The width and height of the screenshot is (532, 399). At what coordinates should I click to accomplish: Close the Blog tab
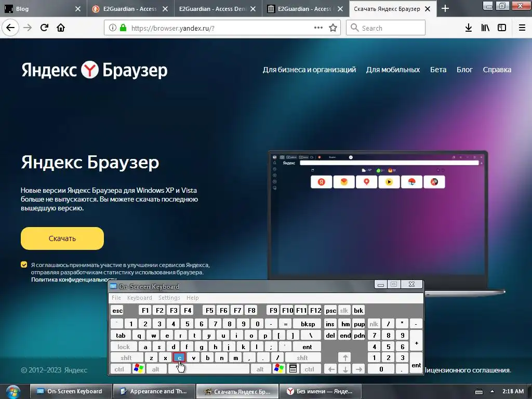pyautogui.click(x=78, y=9)
